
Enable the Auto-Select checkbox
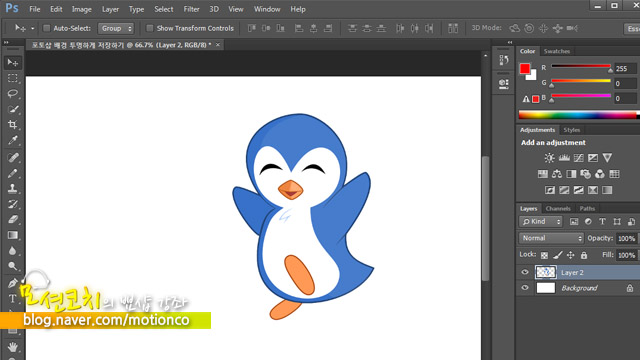(x=47, y=28)
